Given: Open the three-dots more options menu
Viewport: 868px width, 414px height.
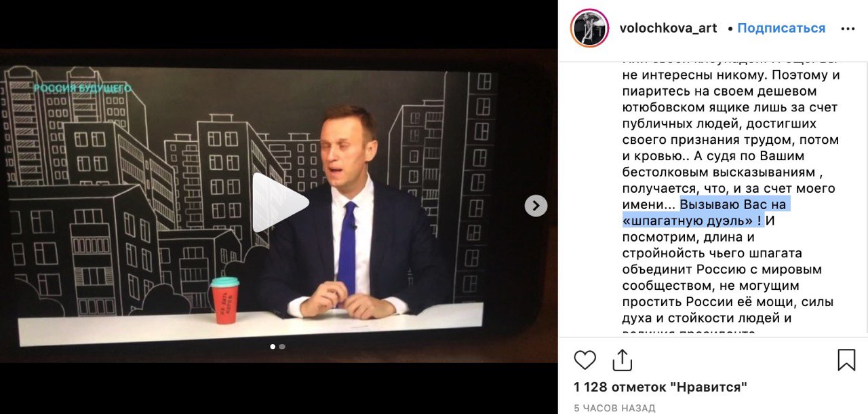Looking at the screenshot, I should pos(848,29).
